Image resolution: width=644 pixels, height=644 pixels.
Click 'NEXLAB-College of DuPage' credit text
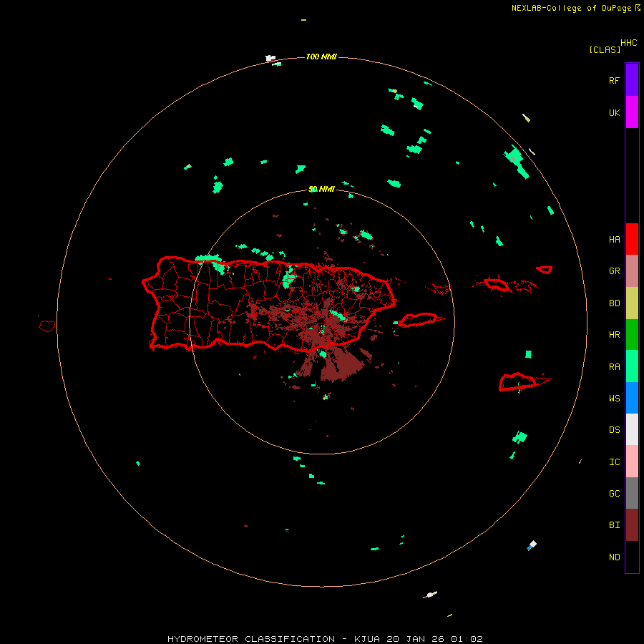pyautogui.click(x=572, y=8)
